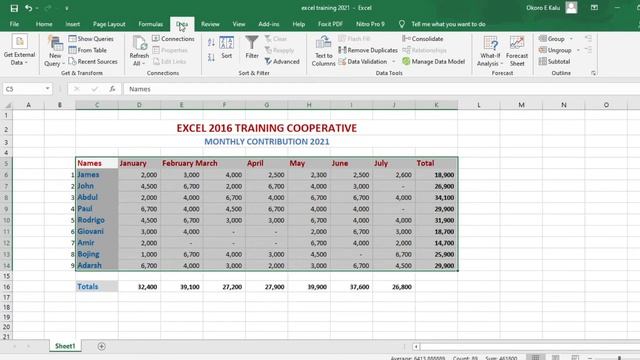Open New Query dropdown
Viewport: 640px width, 360px height.
[55, 51]
